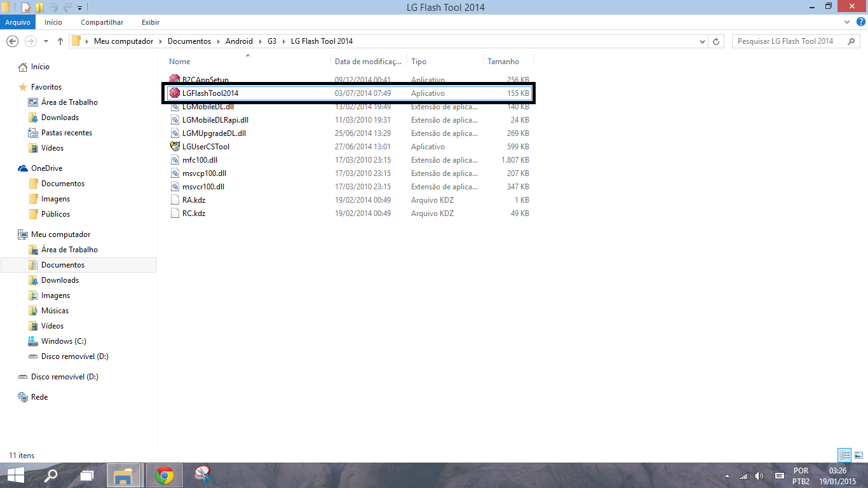The width and height of the screenshot is (868, 488).
Task: Open address bar history dropdown
Action: (x=702, y=41)
